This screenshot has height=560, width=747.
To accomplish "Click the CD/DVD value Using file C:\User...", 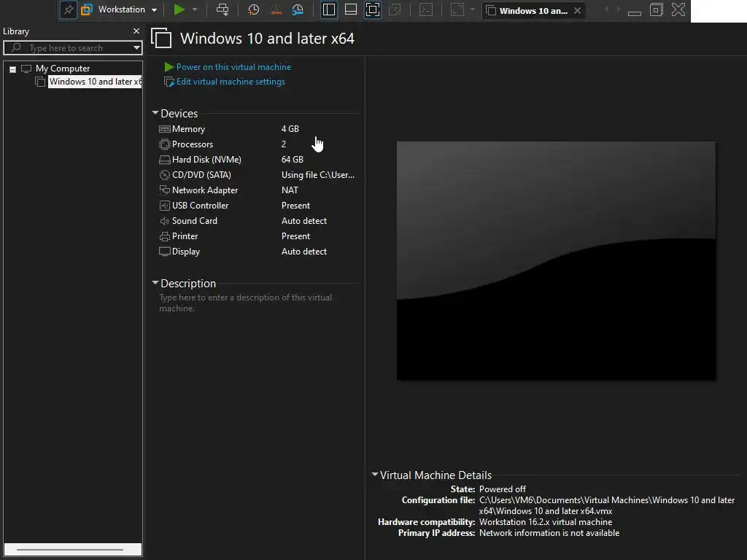I will [318, 175].
